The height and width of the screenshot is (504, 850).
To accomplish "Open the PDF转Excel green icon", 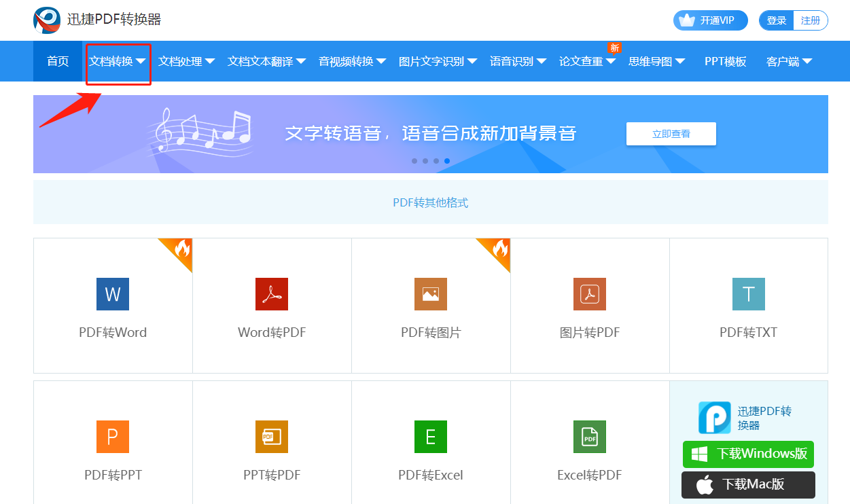I will tap(430, 437).
